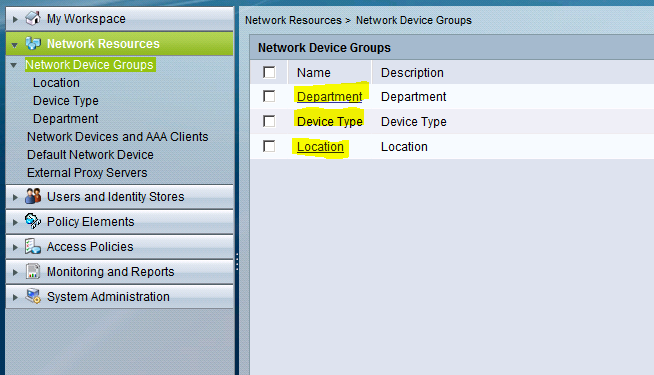Click the Device Type description cell
Screen dimensions: 654x375
point(414,121)
